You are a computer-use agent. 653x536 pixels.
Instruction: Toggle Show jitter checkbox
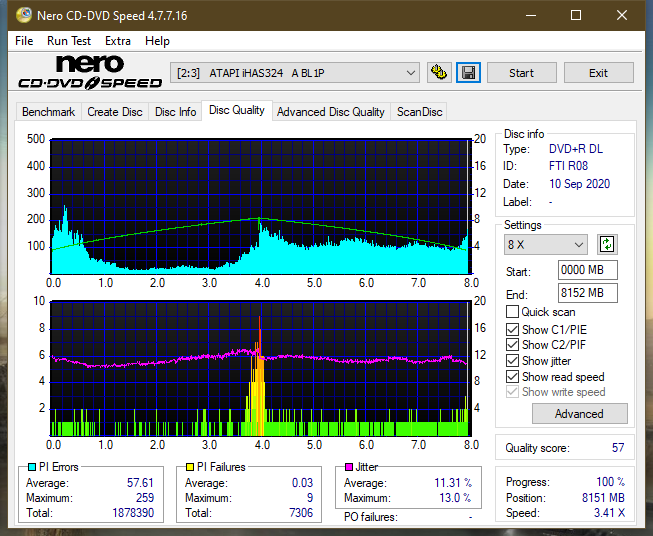pos(512,361)
